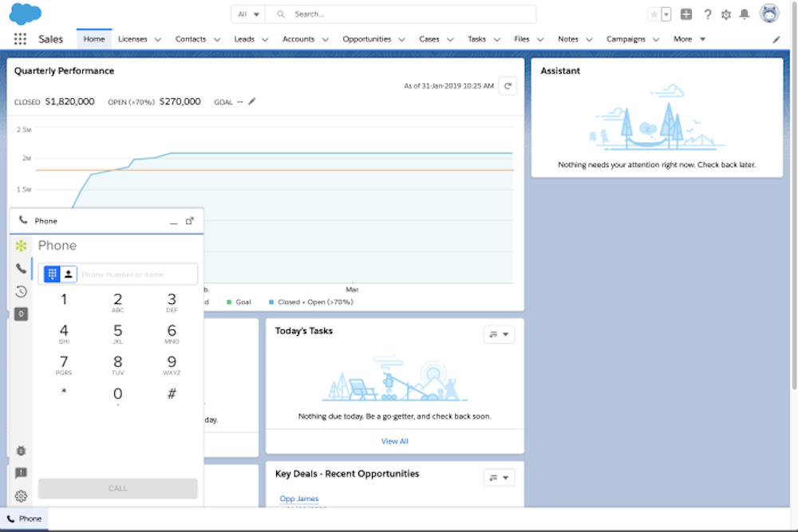
Task: Switch to the contacts search view
Action: click(68, 274)
